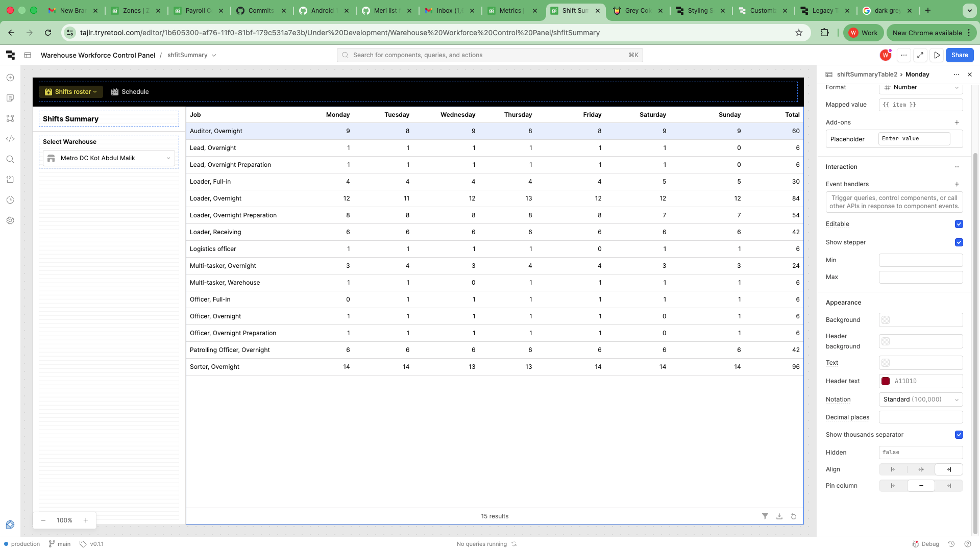Uncheck the Editable checkbox
Image resolution: width=980 pixels, height=551 pixels.
click(959, 224)
